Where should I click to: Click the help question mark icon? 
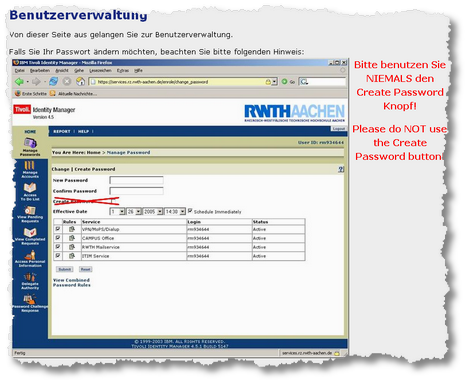point(341,169)
